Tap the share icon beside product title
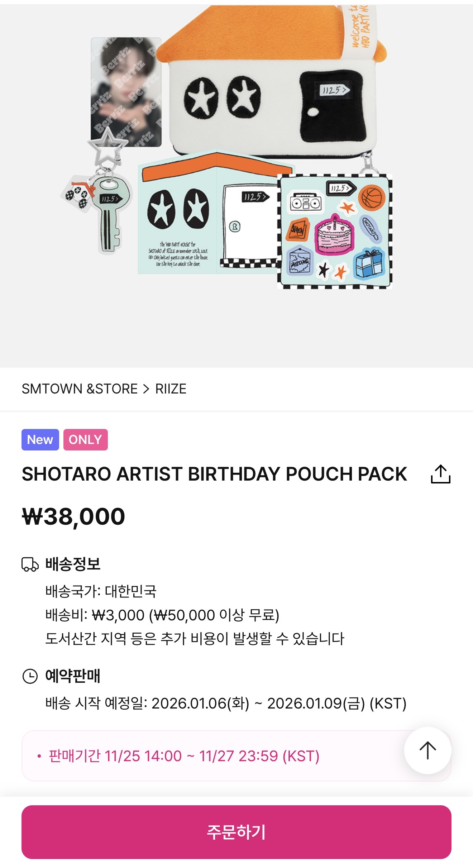This screenshot has width=473, height=868. [440, 474]
